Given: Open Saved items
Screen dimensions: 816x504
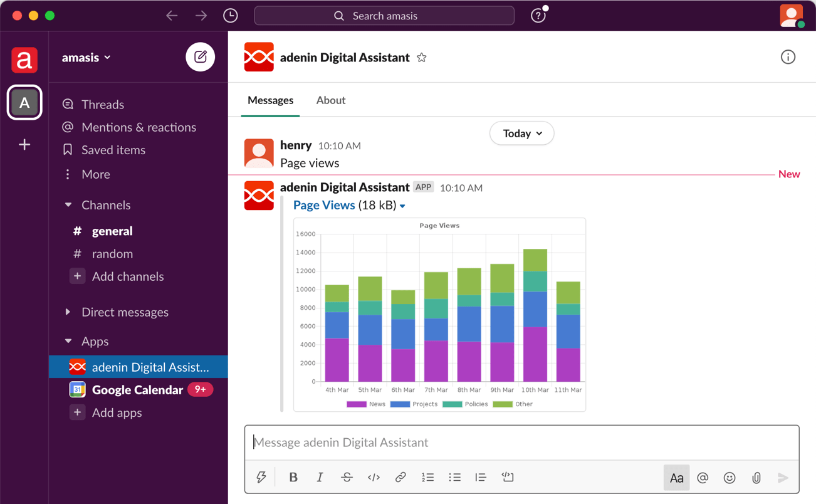Looking at the screenshot, I should coord(113,150).
